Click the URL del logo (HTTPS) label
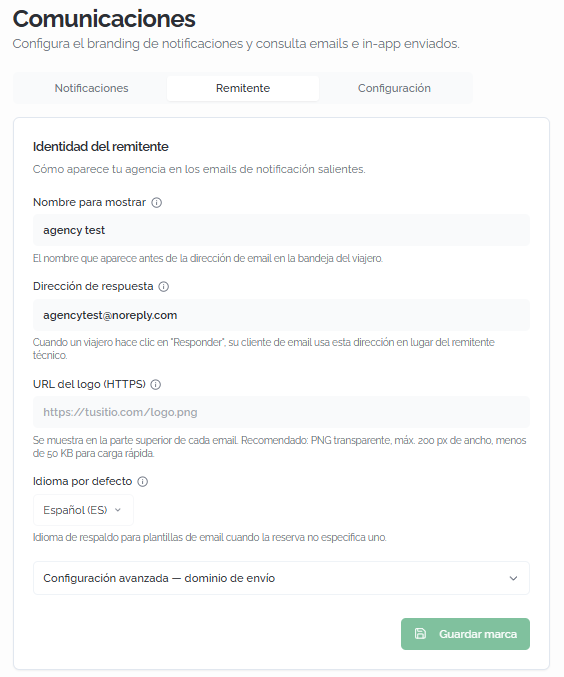Image resolution: width=564 pixels, height=677 pixels. [x=89, y=384]
